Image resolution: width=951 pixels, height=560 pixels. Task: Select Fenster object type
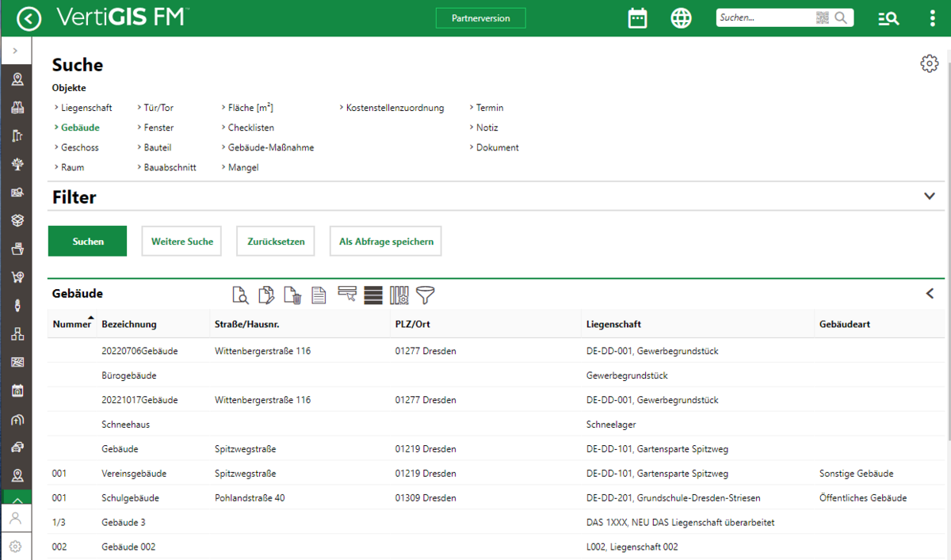point(158,128)
